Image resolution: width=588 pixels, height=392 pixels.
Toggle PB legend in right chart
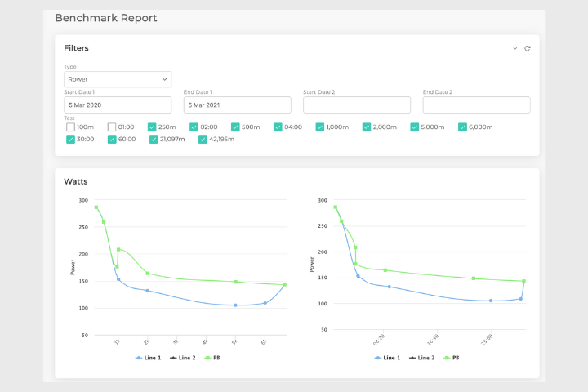point(452,358)
